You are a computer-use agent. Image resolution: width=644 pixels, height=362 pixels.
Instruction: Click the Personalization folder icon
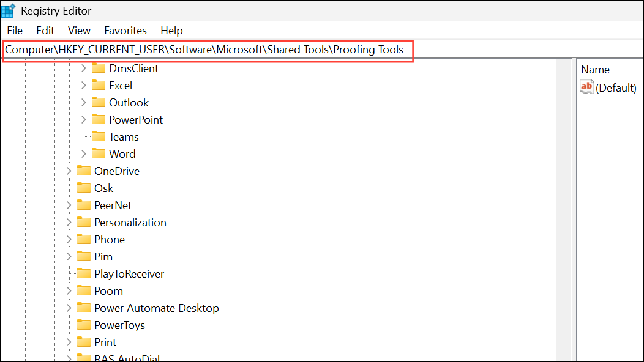(x=84, y=222)
